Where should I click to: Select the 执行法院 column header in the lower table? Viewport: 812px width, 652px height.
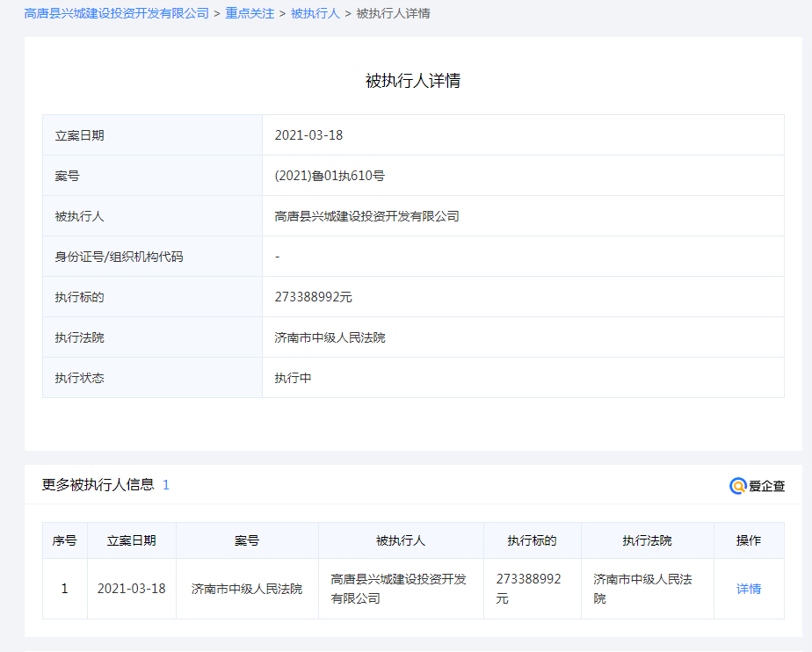[x=647, y=540]
